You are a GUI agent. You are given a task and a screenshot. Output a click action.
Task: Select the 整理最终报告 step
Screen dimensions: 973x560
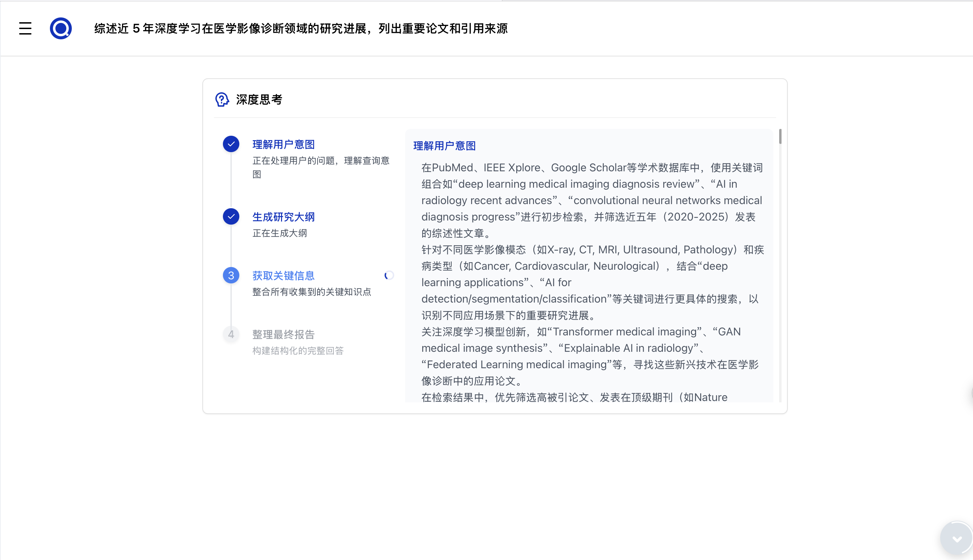pos(283,335)
